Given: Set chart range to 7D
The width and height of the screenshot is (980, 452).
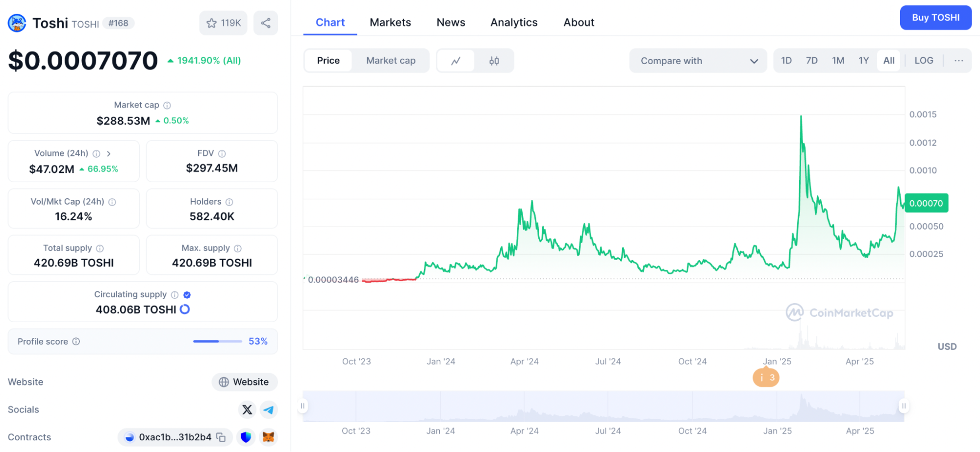Looking at the screenshot, I should point(812,61).
